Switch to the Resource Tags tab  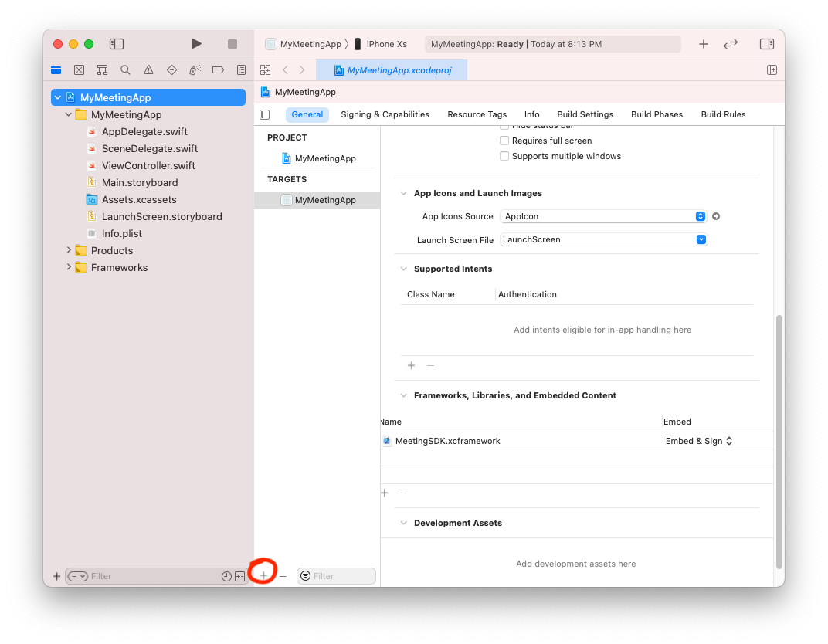pyautogui.click(x=477, y=114)
